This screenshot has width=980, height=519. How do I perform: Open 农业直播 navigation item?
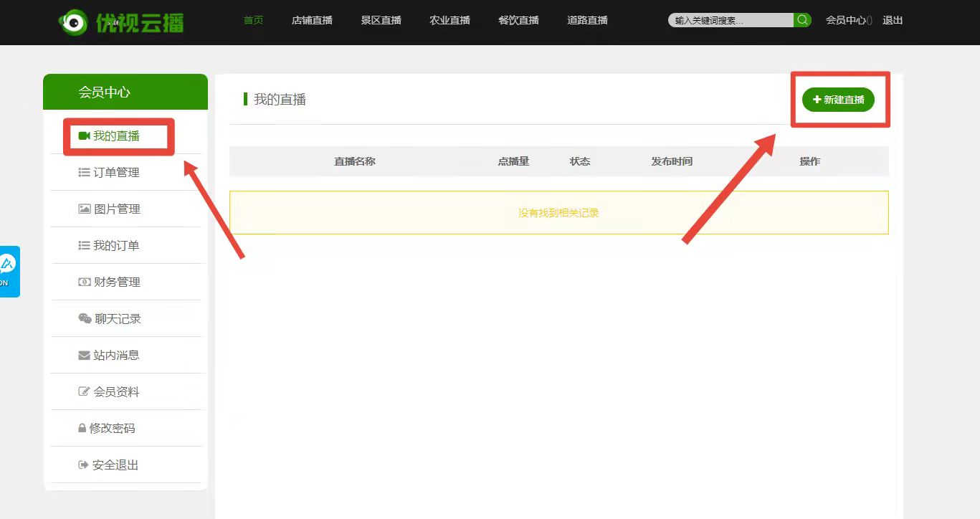(449, 20)
